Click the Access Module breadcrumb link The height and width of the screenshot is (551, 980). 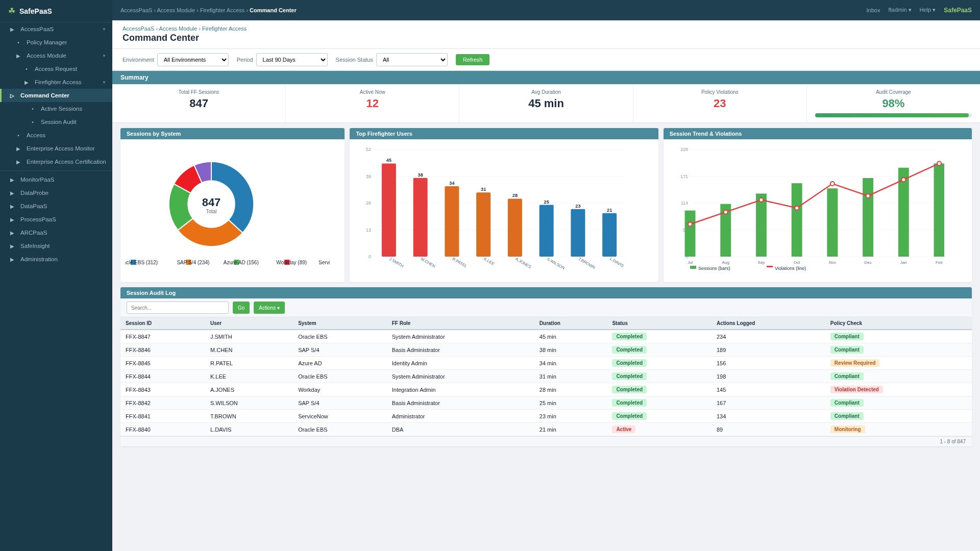pyautogui.click(x=178, y=29)
